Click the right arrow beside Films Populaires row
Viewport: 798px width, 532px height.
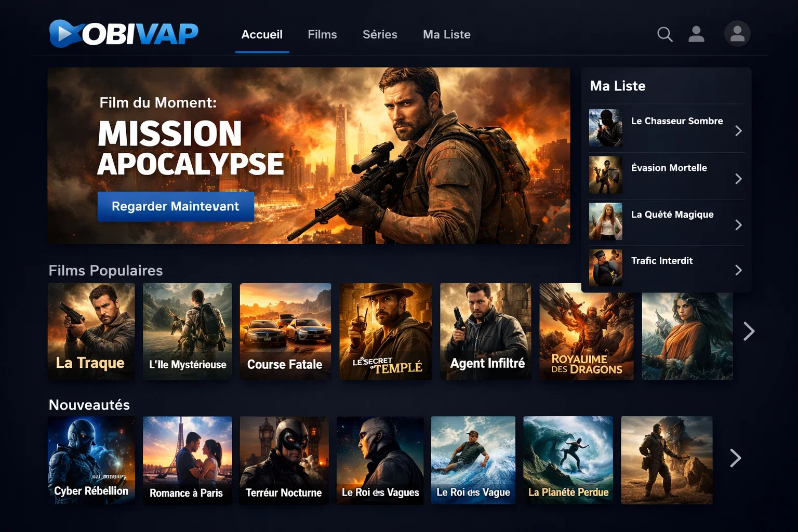pos(749,331)
